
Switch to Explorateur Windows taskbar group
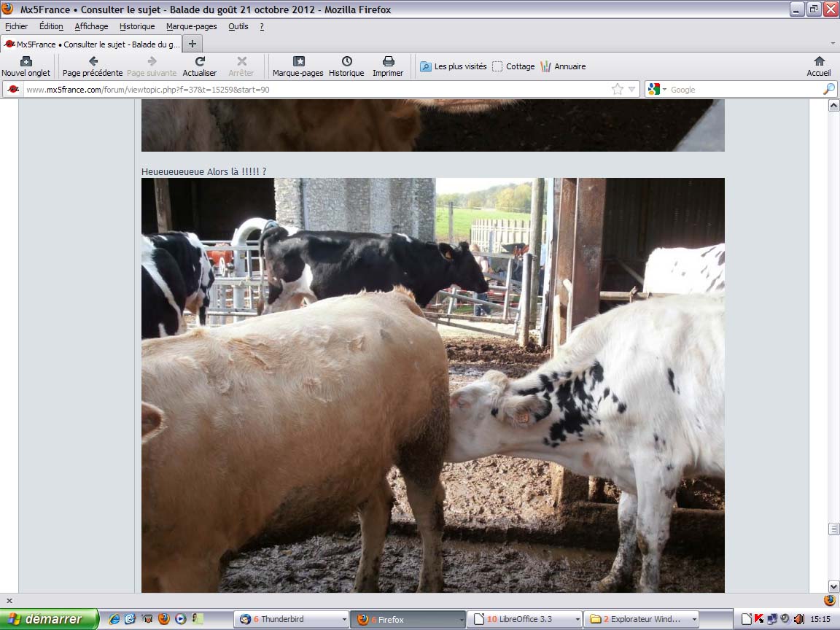(x=641, y=619)
